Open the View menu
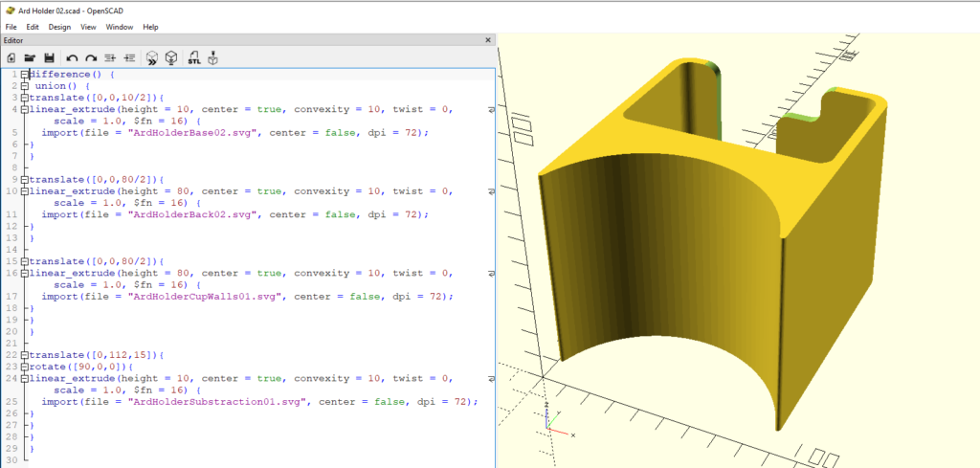The width and height of the screenshot is (980, 468). click(x=88, y=27)
